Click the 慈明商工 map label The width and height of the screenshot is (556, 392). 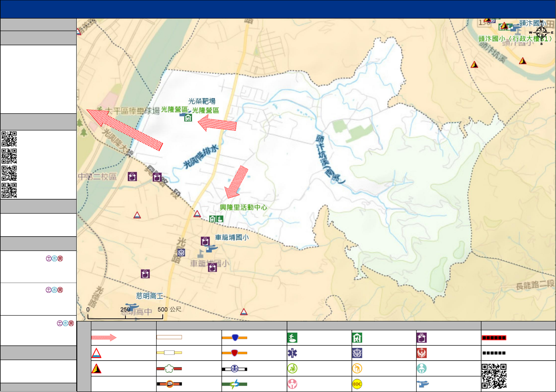[150, 296]
